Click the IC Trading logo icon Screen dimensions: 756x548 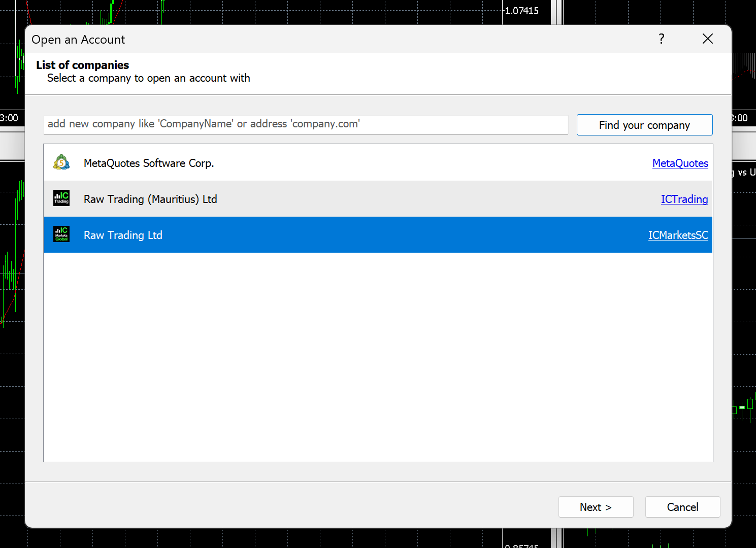61,198
